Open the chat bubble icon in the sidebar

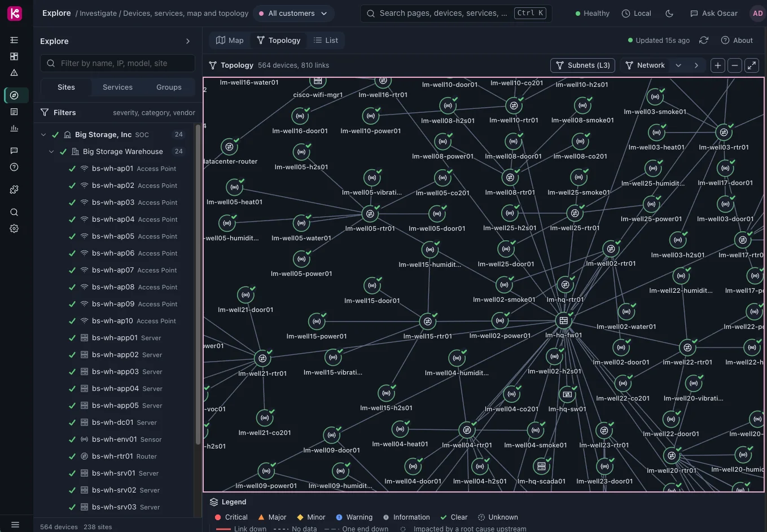click(14, 151)
